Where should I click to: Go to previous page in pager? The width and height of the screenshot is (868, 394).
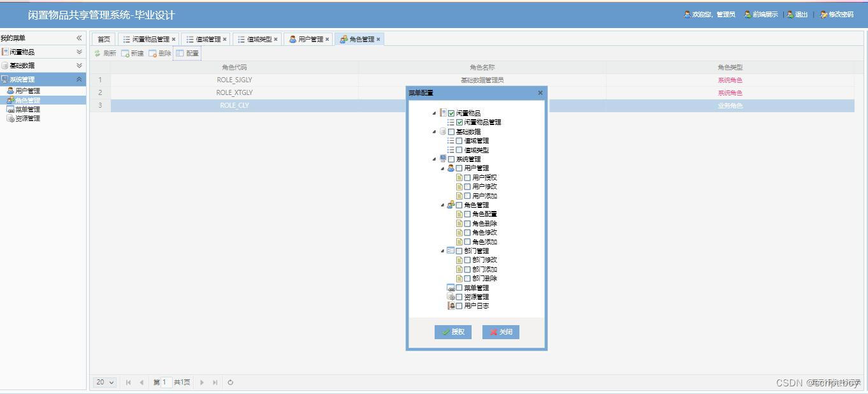141,383
